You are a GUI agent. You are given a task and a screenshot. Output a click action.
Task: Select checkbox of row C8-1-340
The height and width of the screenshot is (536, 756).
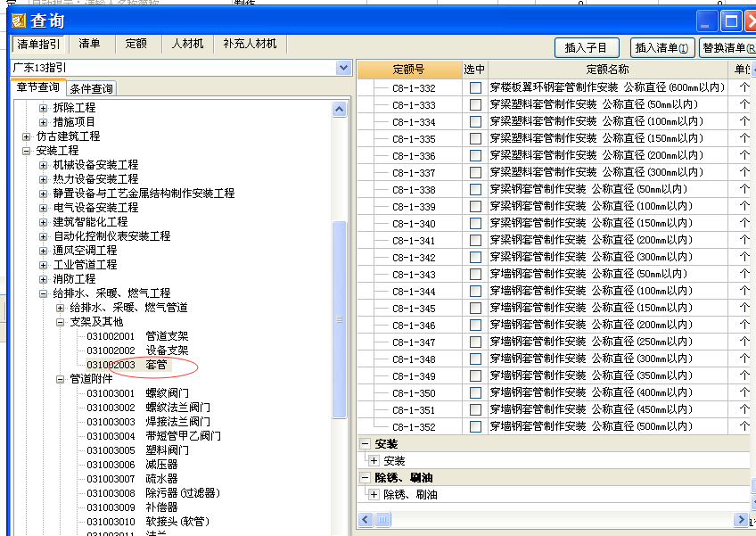point(475,223)
